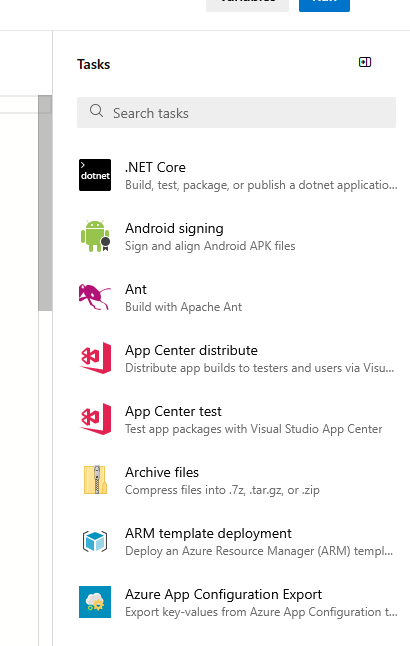Click the Android signing robot icon
410x646 pixels.
tap(96, 236)
